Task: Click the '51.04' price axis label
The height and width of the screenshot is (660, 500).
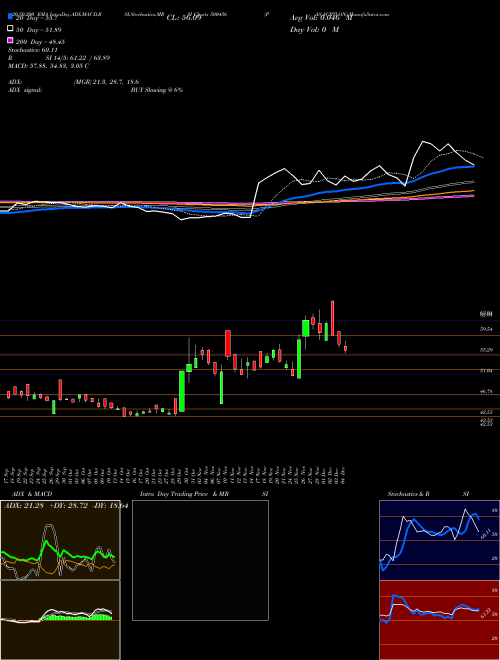Action: (x=486, y=370)
